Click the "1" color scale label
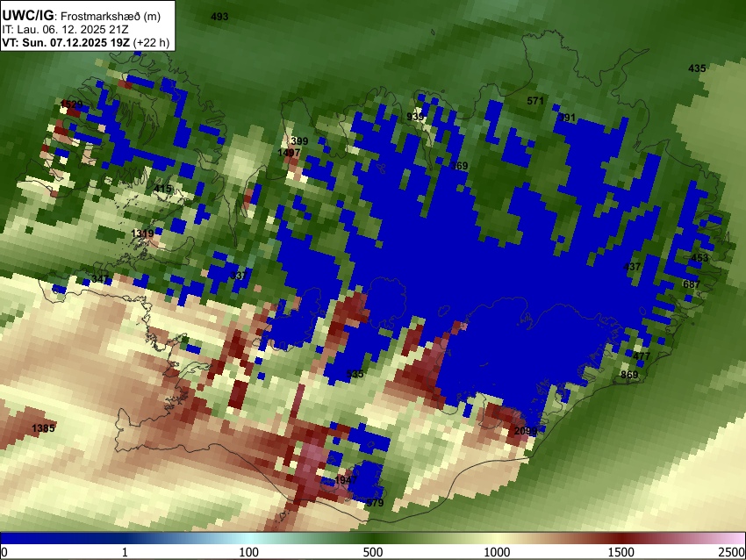Viewport: 746px width, 560px height. coord(125,552)
